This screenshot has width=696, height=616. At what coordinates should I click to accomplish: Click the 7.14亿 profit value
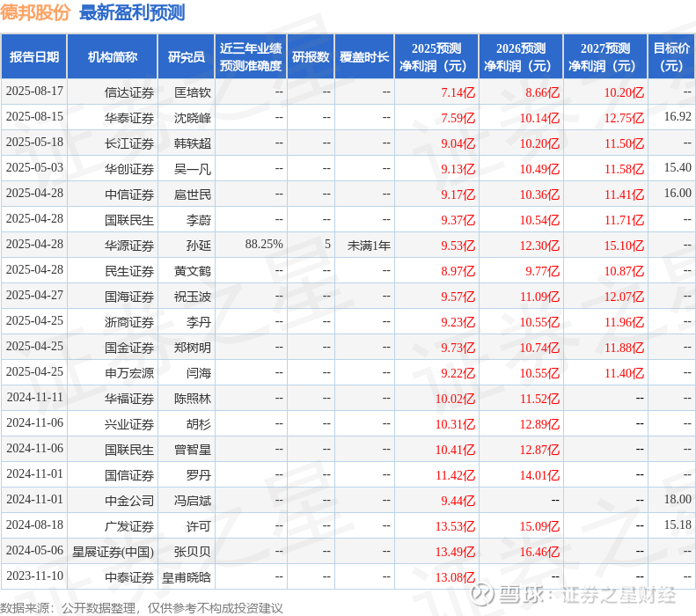(x=458, y=92)
